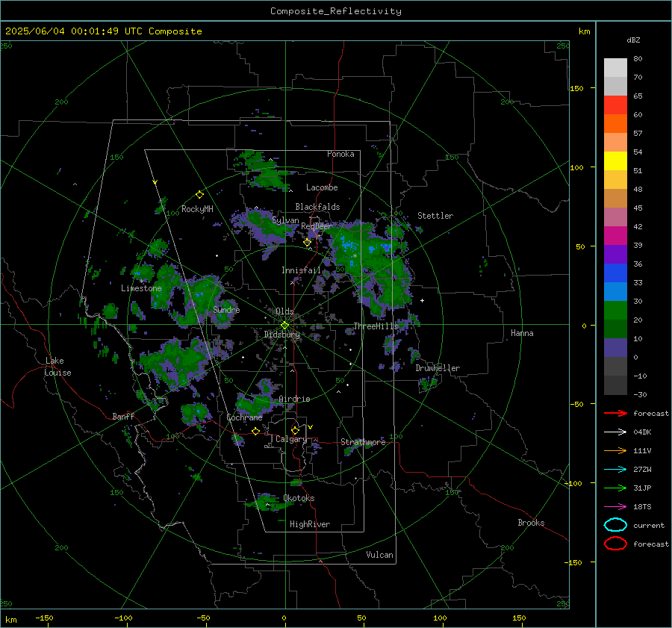This screenshot has width=672, height=628.
Task: Click the Okotoks label
Action: pyautogui.click(x=299, y=498)
